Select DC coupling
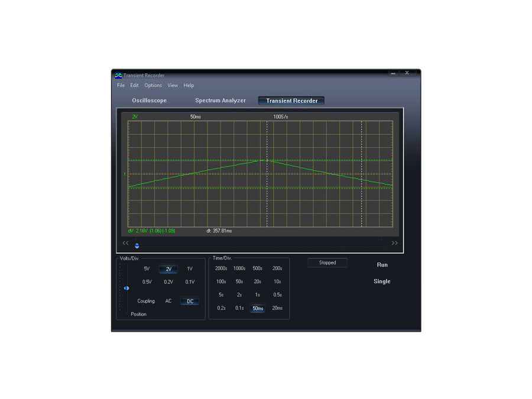Screen dimensions: 532x399 tap(190, 301)
